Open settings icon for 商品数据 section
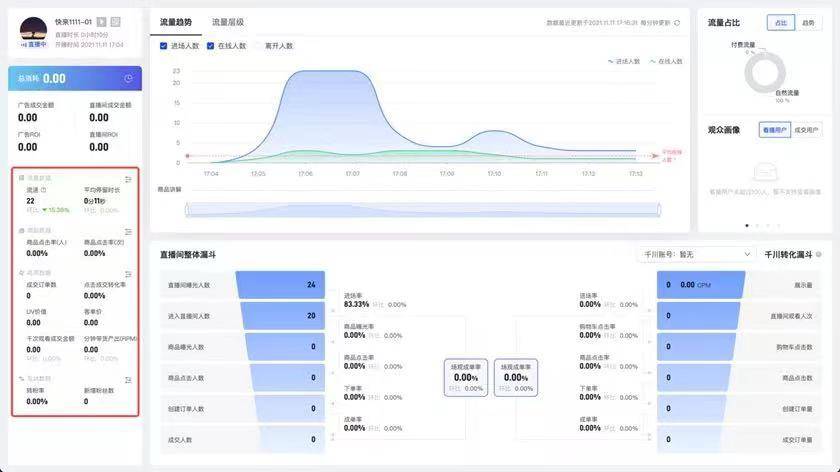This screenshot has height=472, width=840. pos(128,231)
